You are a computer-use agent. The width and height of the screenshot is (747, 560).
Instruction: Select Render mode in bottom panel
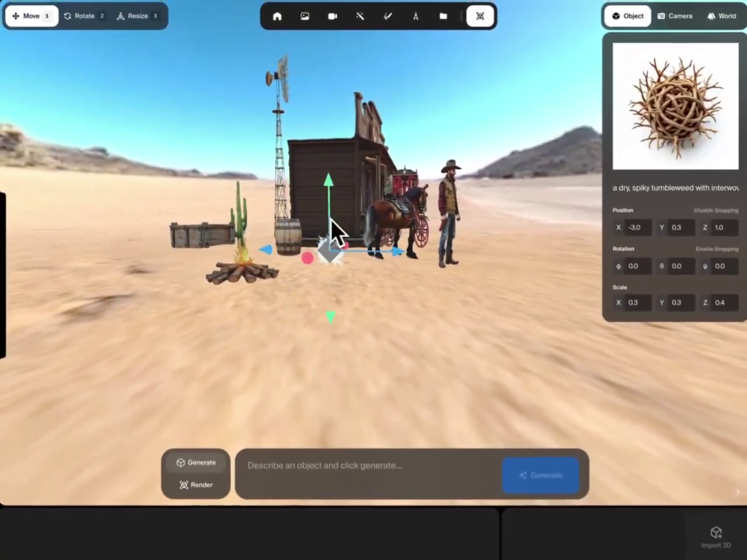(196, 485)
